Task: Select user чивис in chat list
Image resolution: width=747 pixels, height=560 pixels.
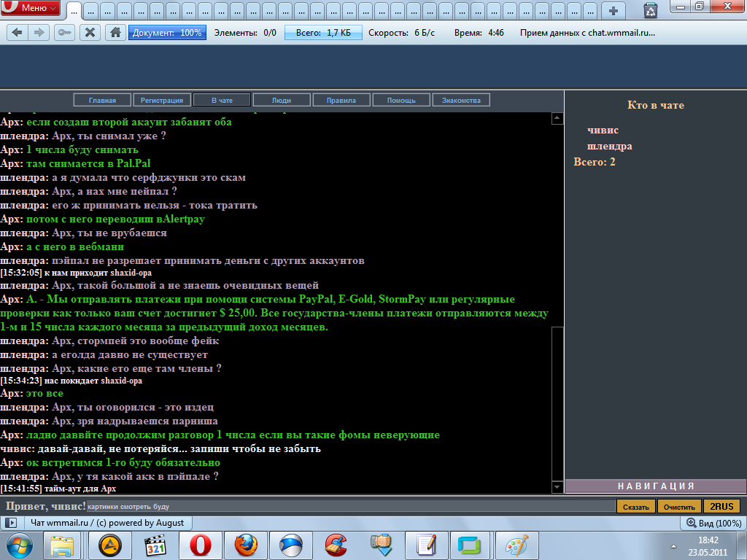Action: pyautogui.click(x=603, y=130)
